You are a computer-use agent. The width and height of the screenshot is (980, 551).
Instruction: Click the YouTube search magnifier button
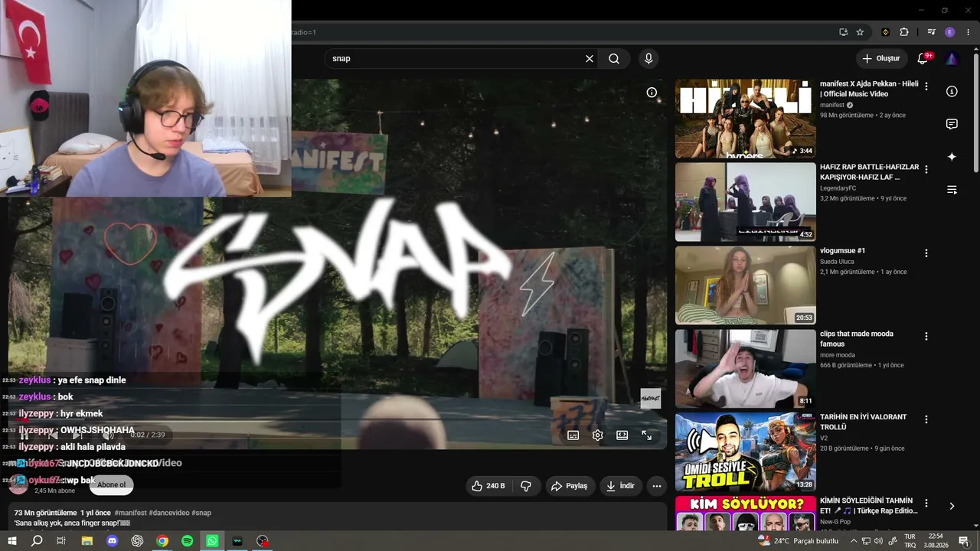point(614,58)
